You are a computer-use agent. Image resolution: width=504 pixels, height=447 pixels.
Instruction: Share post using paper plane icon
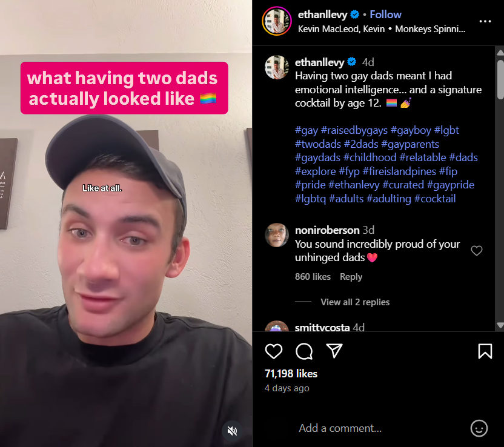tap(334, 351)
